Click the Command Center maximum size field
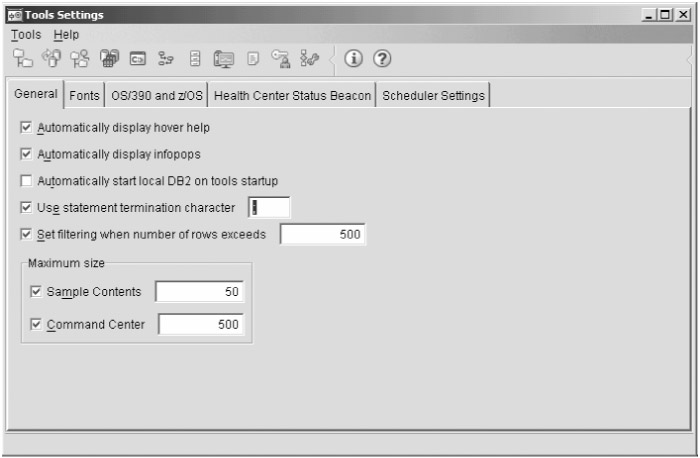Image resolution: width=700 pixels, height=458 pixels. (x=200, y=325)
